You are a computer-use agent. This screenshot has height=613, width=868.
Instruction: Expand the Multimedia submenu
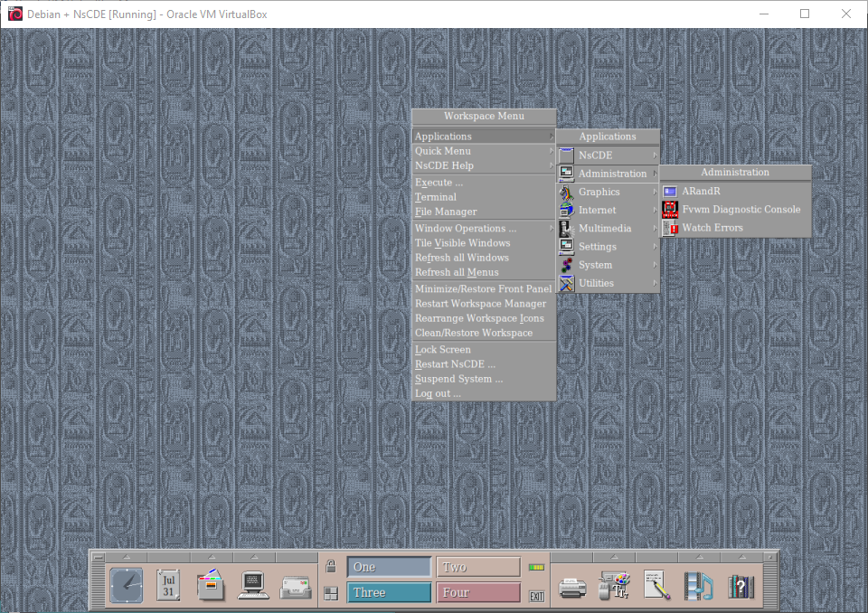[607, 229]
